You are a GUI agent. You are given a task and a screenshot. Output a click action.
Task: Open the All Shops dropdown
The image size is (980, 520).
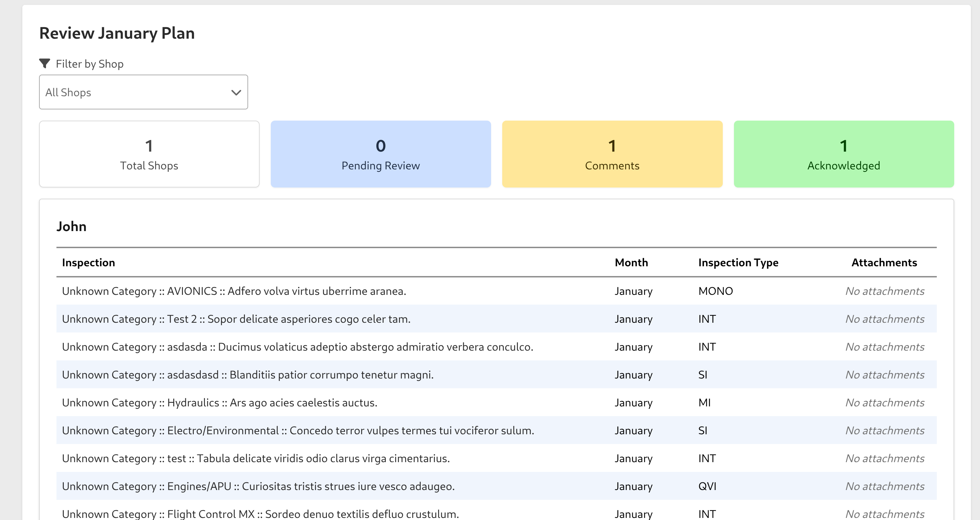click(x=143, y=92)
